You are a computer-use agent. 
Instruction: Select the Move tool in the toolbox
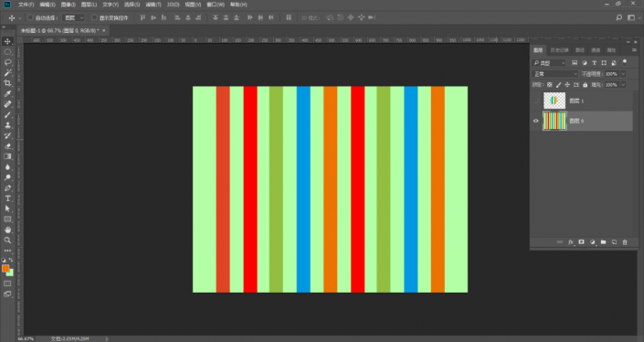7,41
